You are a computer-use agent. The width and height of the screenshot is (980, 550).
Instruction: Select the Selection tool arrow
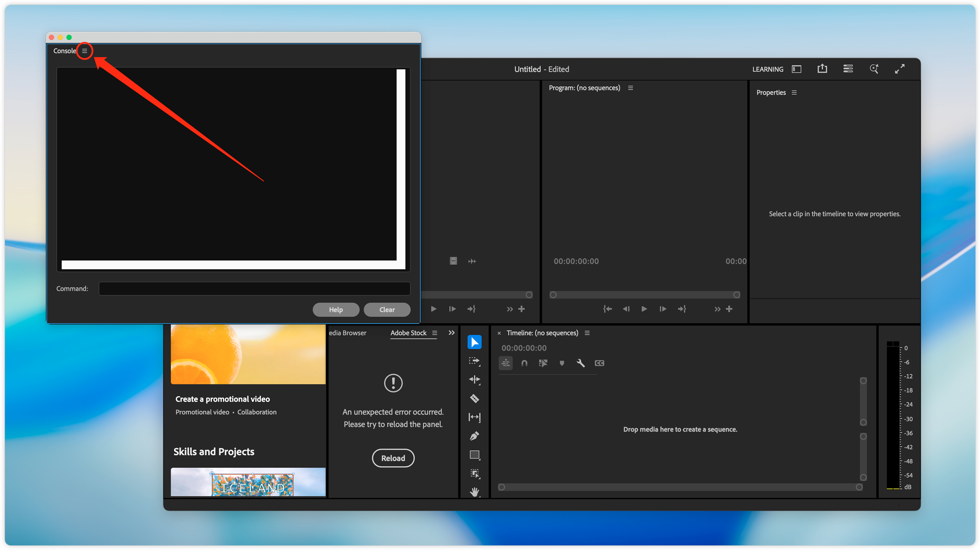click(x=474, y=342)
